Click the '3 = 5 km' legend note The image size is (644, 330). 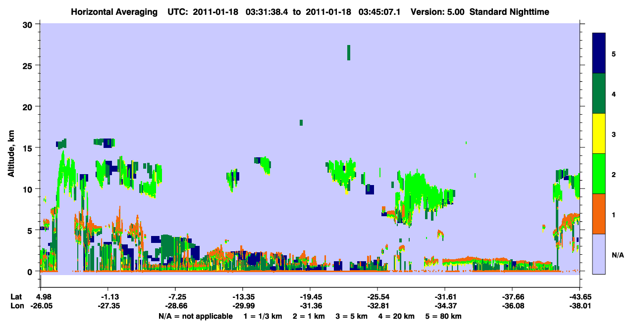coord(352,316)
